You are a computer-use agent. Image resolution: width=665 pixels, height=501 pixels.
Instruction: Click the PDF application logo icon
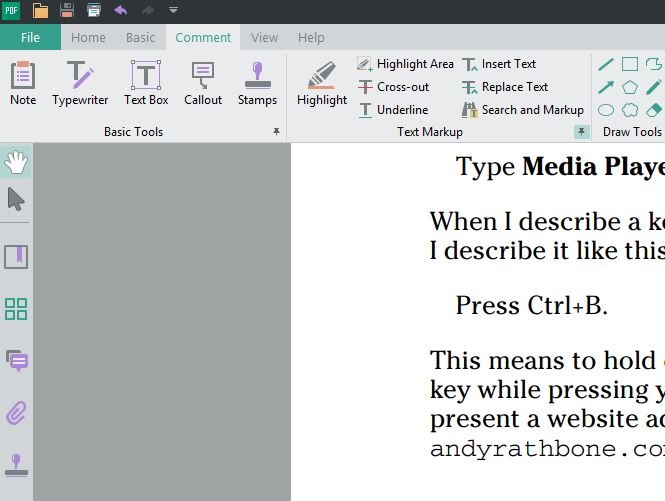tap(11, 10)
